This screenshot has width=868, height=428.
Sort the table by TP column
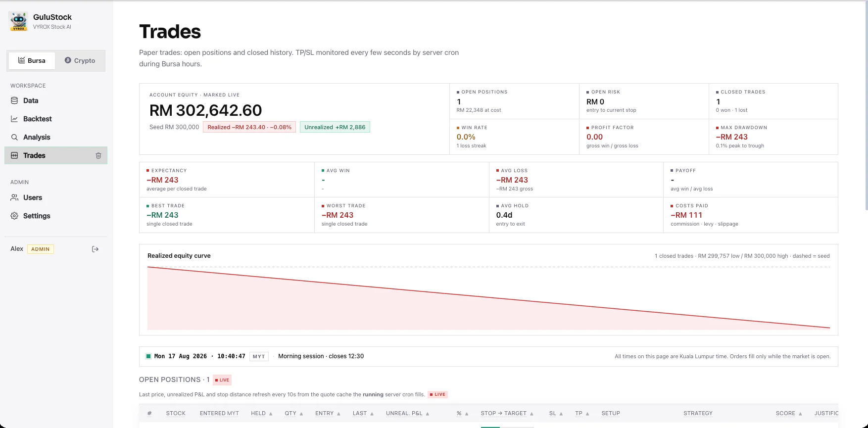(582, 413)
